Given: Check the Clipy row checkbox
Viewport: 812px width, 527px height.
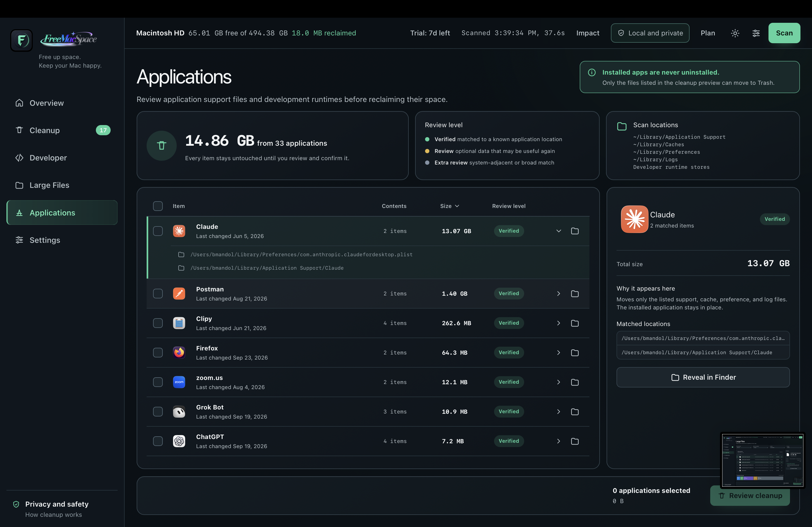Looking at the screenshot, I should tap(158, 323).
